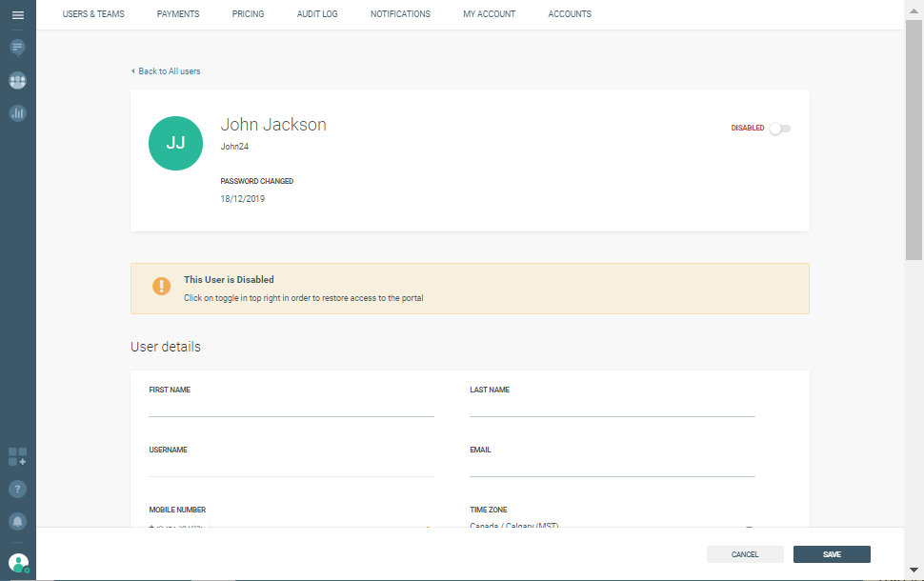The image size is (924, 581).
Task: Click the vertical scrollbar thumb
Action: tap(914, 133)
